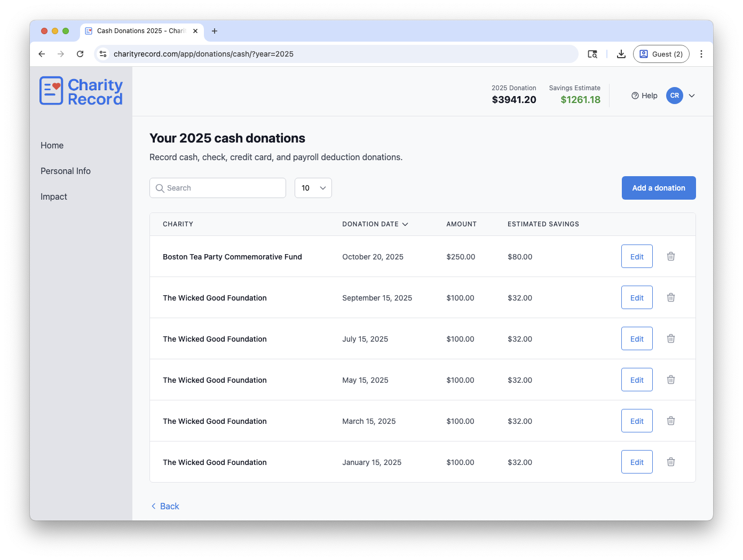The height and width of the screenshot is (560, 743).
Task: Click the search magnifier icon
Action: tap(160, 188)
